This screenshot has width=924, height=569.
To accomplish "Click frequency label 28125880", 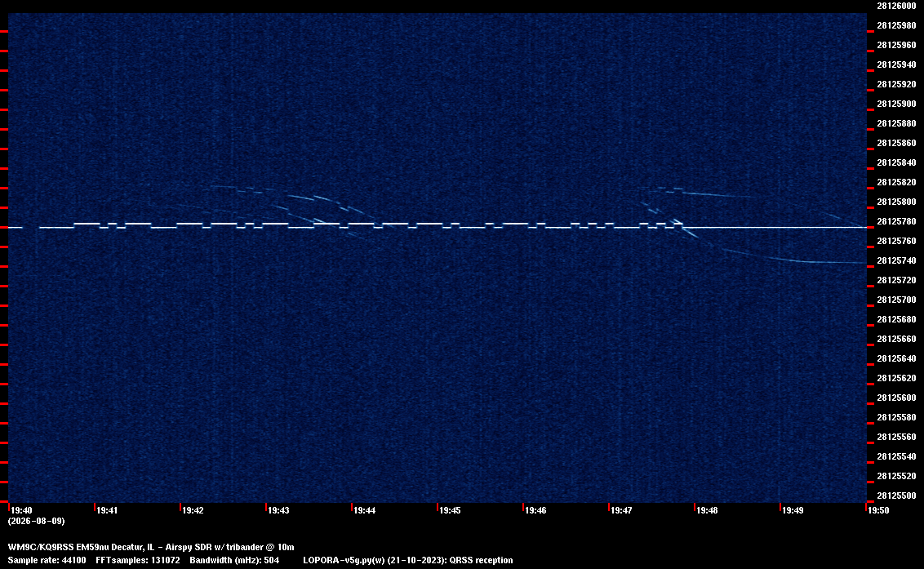I will click(896, 123).
